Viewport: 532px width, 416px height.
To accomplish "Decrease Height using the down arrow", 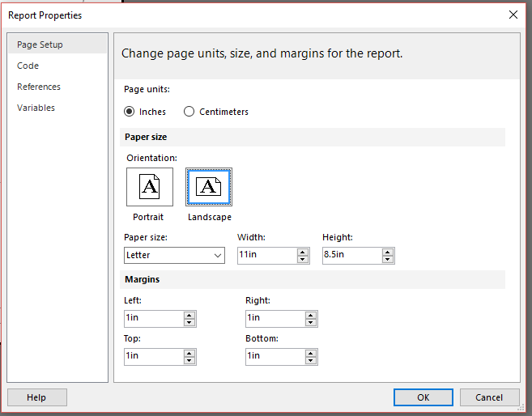I will click(x=388, y=259).
